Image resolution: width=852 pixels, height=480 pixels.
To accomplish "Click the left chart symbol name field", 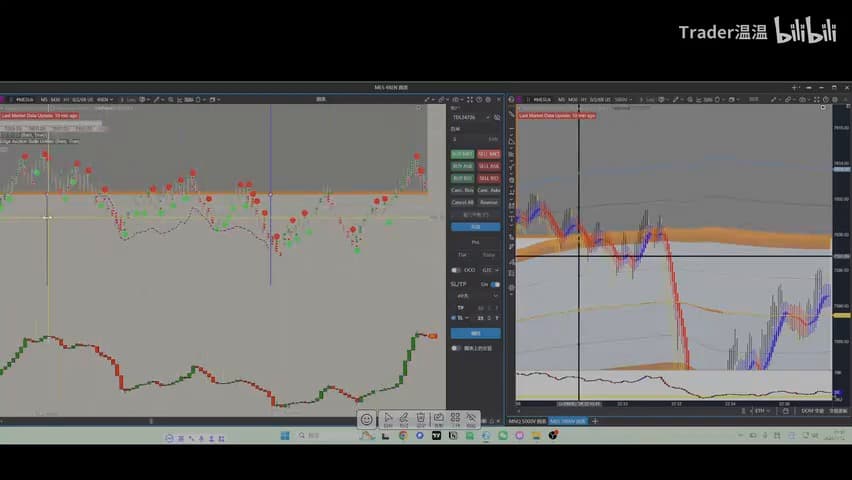I will pyautogui.click(x=24, y=99).
